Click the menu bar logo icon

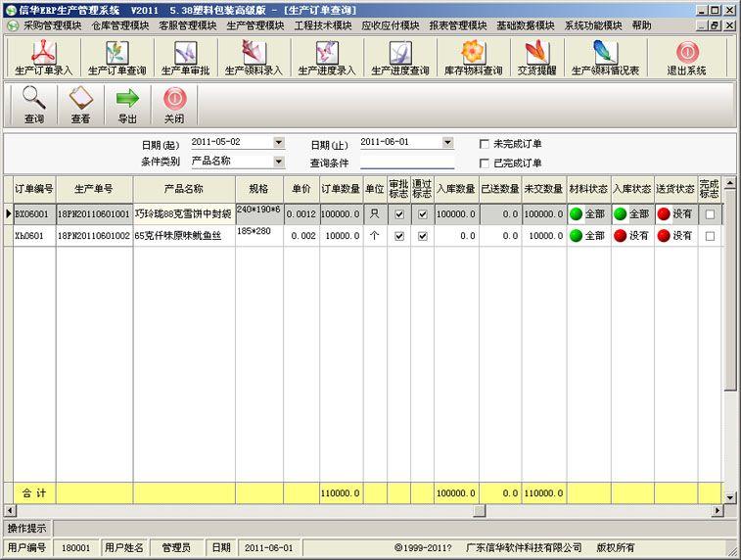pyautogui.click(x=14, y=25)
